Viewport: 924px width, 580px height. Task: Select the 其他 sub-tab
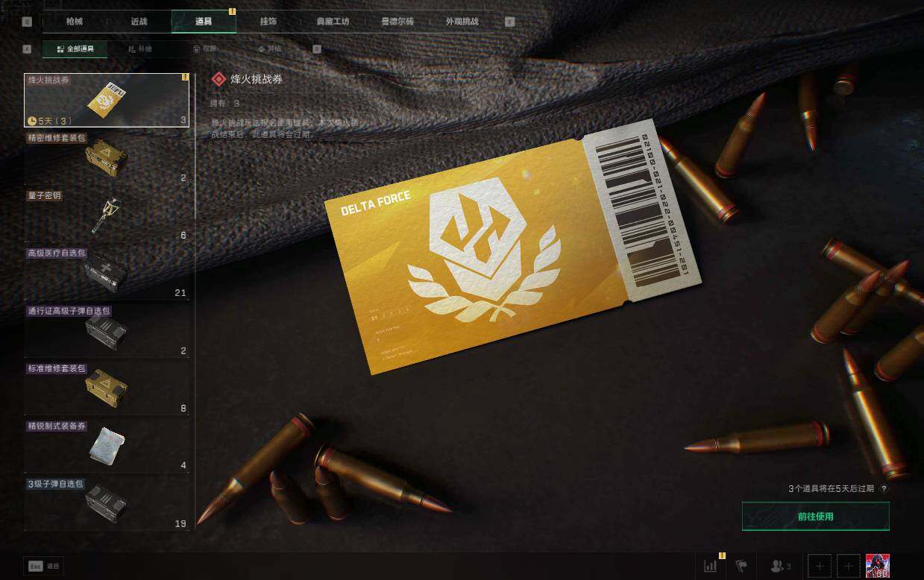tap(270, 49)
